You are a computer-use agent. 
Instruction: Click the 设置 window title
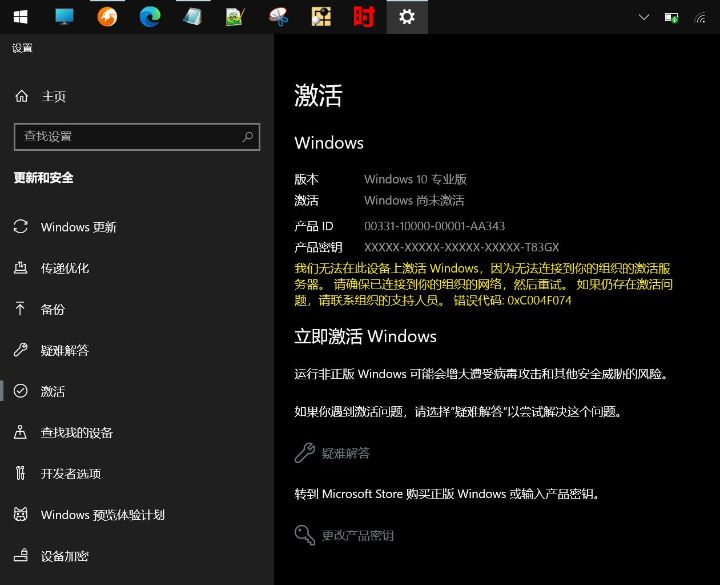[22, 48]
